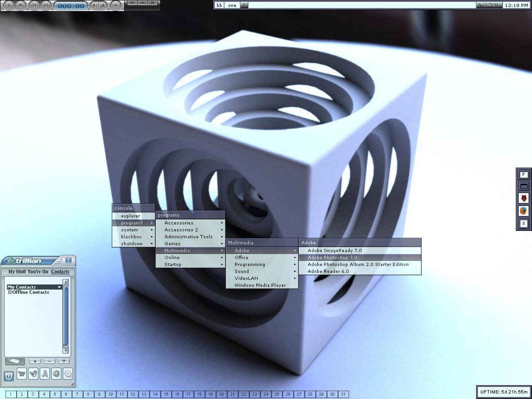Click the media player time display
The image size is (532, 399).
click(x=71, y=6)
